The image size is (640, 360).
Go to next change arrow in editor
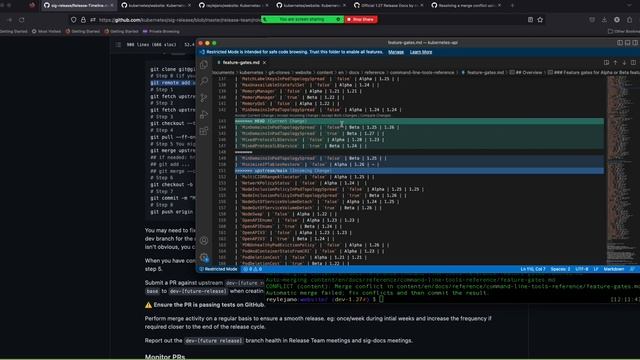click(x=624, y=62)
